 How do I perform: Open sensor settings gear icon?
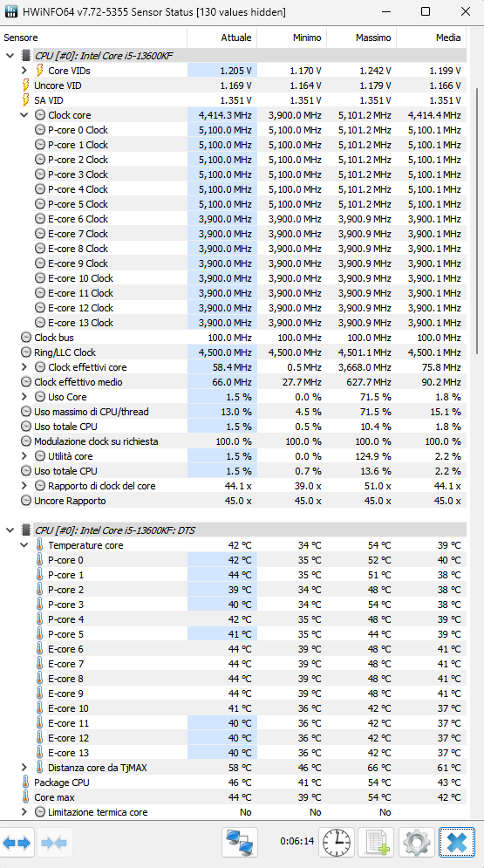point(417,843)
